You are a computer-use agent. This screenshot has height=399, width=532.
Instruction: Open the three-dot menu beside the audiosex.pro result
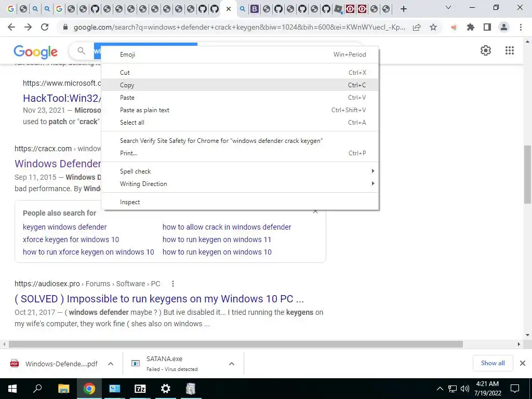172,284
